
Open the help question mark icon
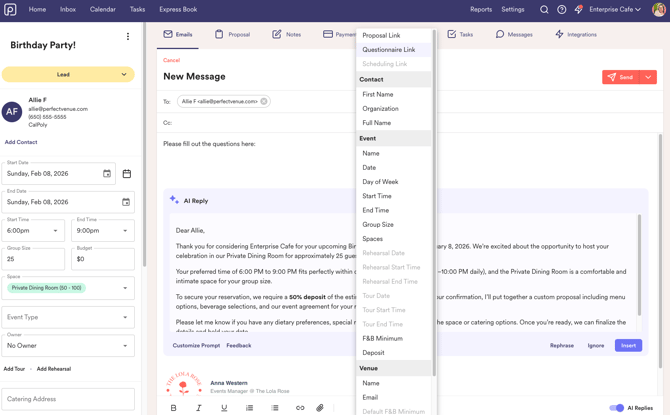coord(561,9)
